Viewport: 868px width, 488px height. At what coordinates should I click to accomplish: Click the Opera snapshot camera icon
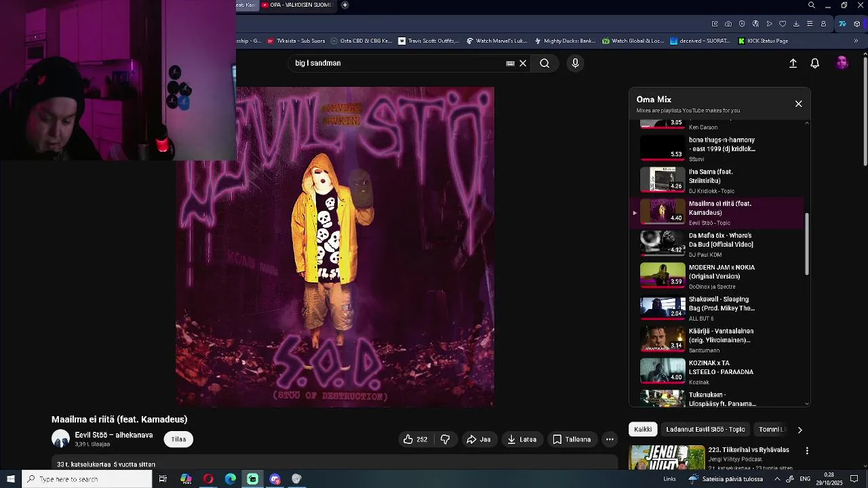pyautogui.click(x=728, y=24)
